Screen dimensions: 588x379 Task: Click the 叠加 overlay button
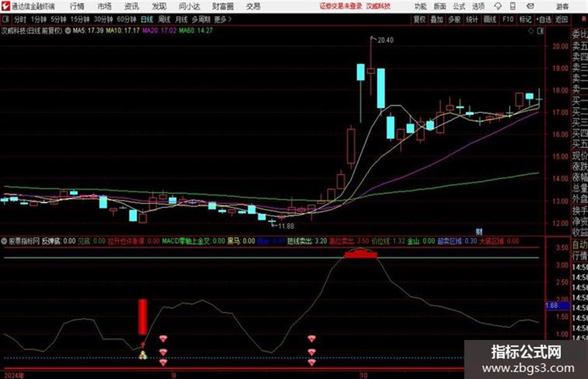coord(437,19)
